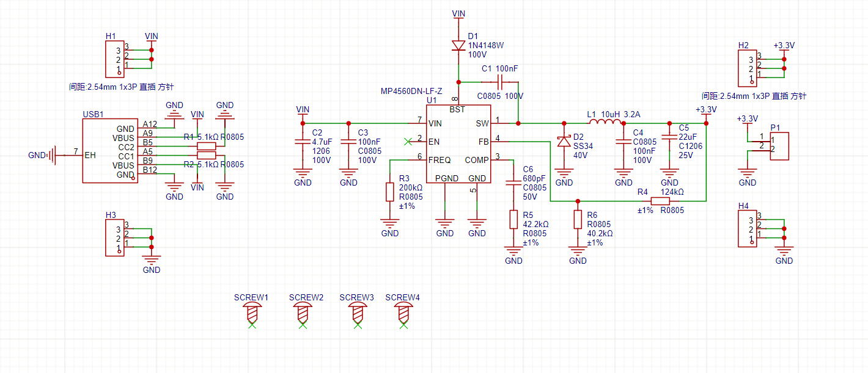Click the 42.2kΩ resistor value text
Screen dimensions: 868x373
[x=537, y=224]
